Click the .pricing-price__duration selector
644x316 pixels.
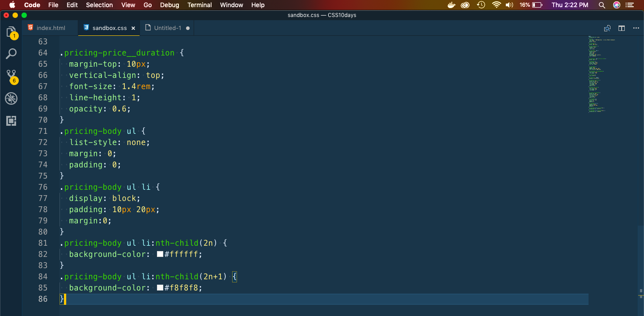[x=117, y=53]
